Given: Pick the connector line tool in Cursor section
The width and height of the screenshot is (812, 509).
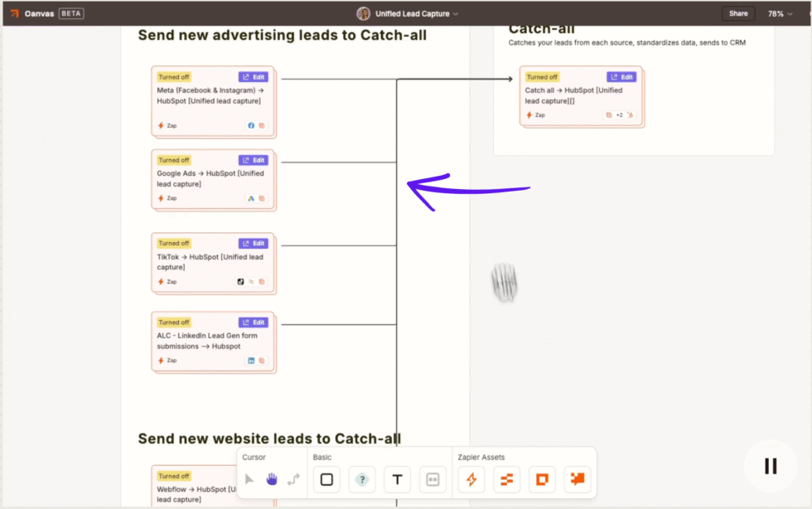Looking at the screenshot, I should coord(295,479).
